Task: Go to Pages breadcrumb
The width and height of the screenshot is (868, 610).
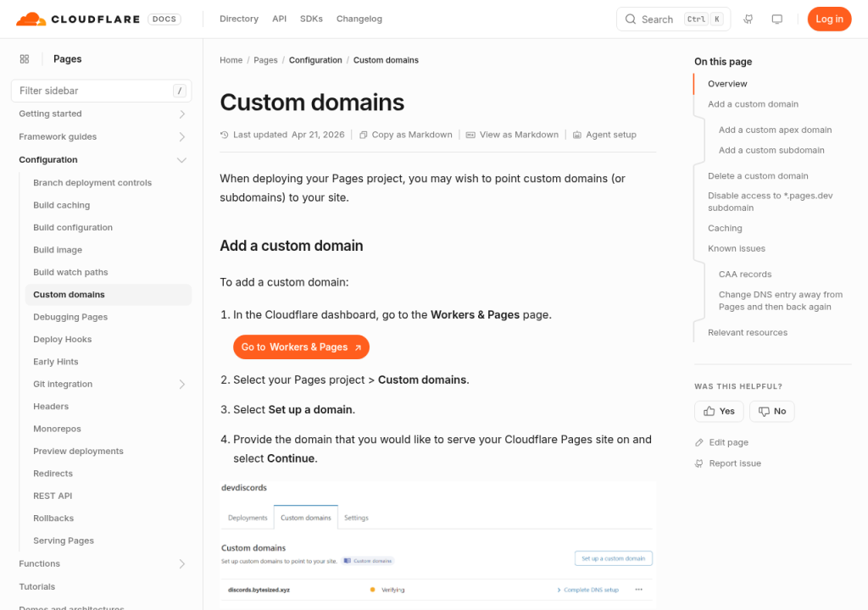Action: (265, 60)
